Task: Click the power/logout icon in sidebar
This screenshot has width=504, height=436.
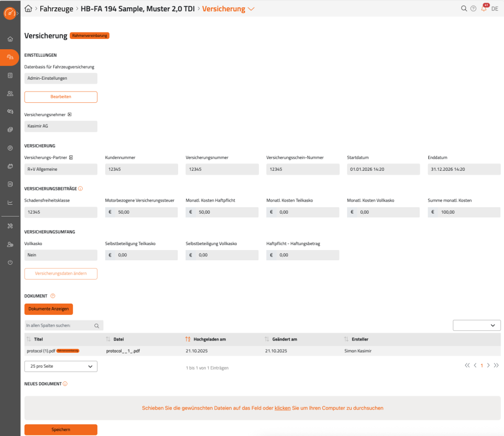Action: click(x=10, y=262)
